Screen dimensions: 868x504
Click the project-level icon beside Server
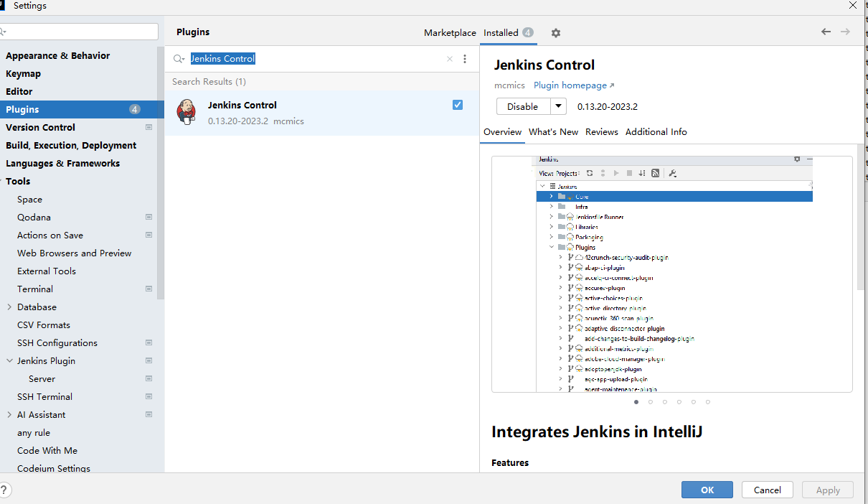149,378
